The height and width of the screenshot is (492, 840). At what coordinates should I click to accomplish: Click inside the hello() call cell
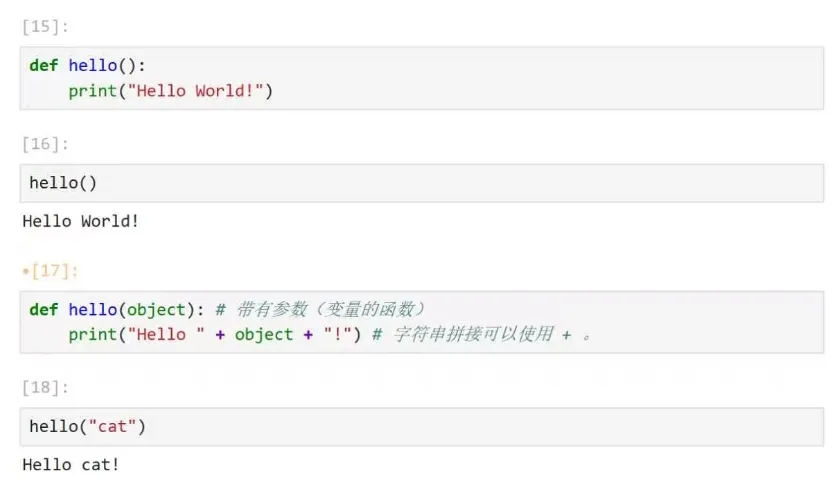pos(422,183)
